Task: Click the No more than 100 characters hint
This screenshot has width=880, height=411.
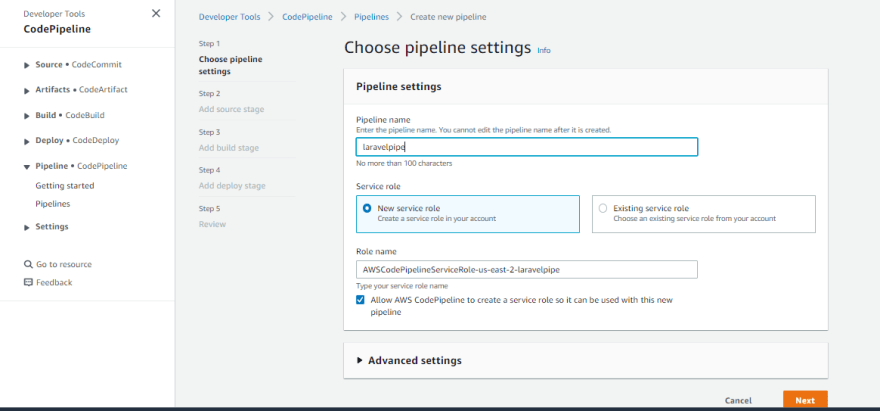Action: [404, 163]
